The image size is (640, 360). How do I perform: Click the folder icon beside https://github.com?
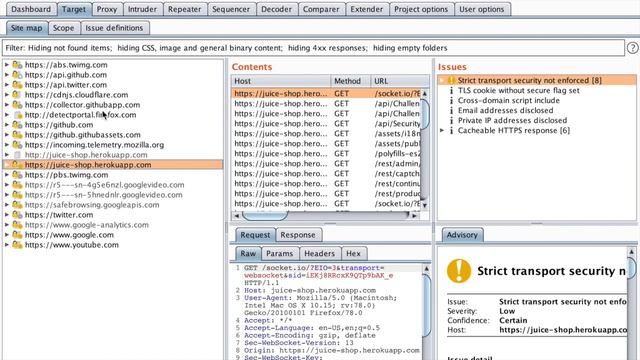pos(17,124)
